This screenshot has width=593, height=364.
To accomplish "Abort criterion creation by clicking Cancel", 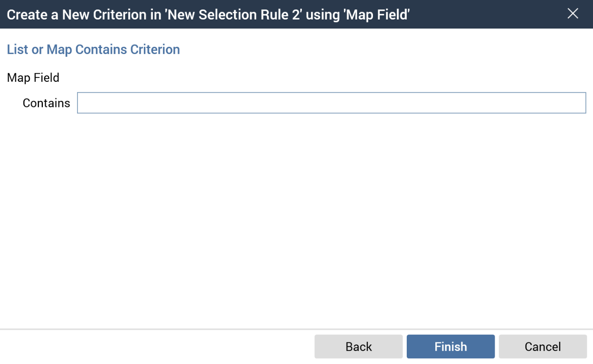I will click(x=542, y=347).
